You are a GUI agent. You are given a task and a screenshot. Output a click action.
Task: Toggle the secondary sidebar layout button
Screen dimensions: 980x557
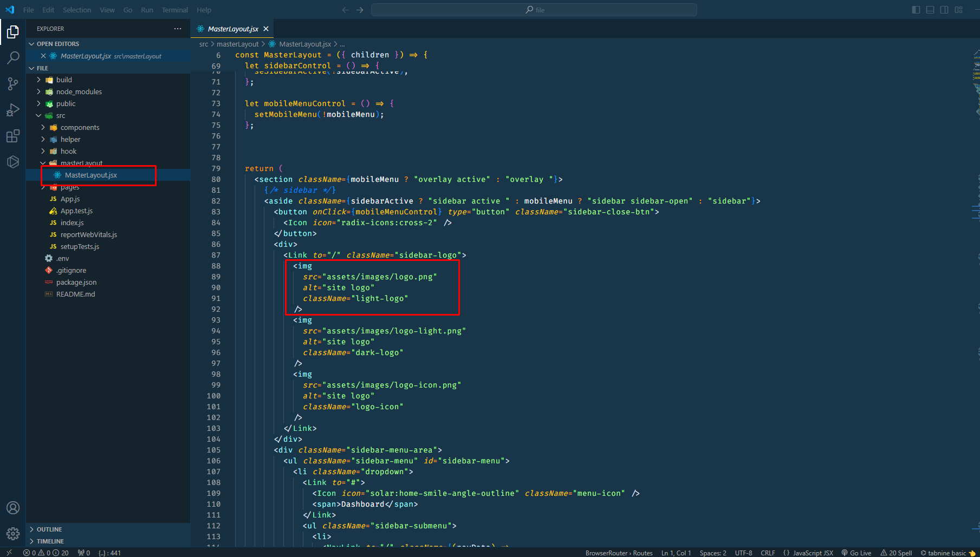944,10
